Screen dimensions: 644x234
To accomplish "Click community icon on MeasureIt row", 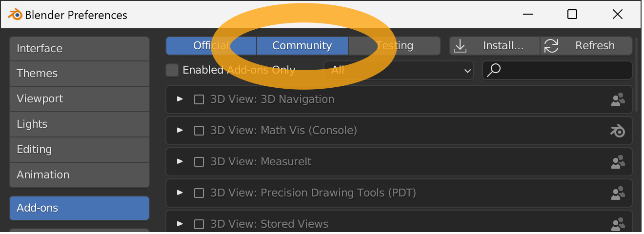I will [x=618, y=162].
